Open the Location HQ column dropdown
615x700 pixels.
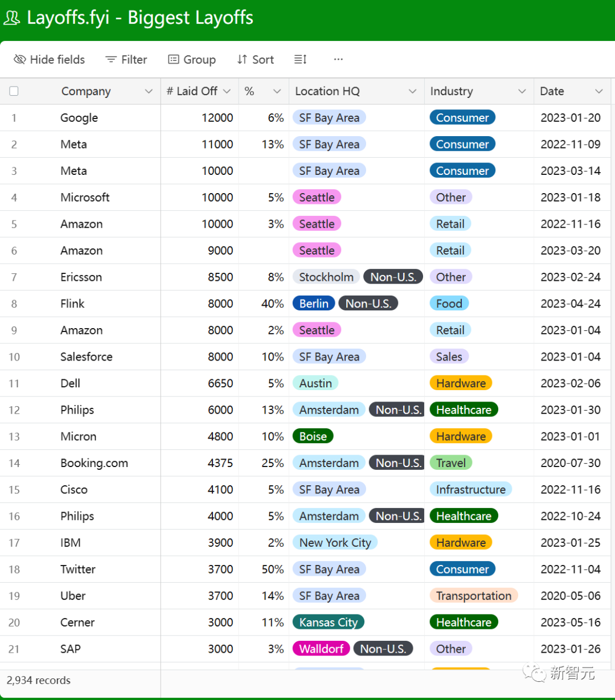tap(413, 91)
